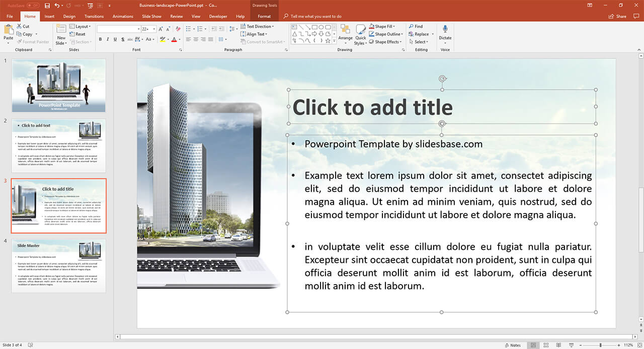Select the star shape in gallery

328,40
